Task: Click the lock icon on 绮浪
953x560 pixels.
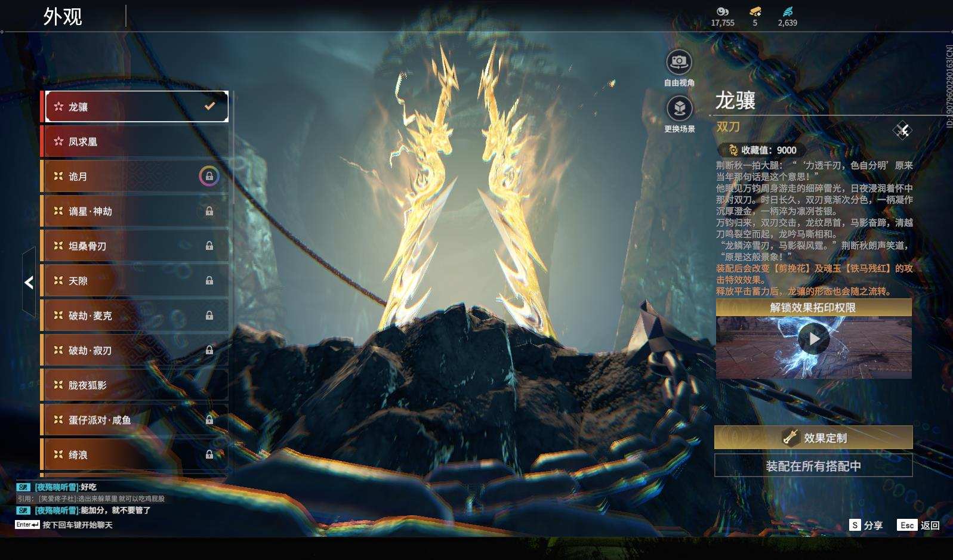Action: [x=209, y=454]
